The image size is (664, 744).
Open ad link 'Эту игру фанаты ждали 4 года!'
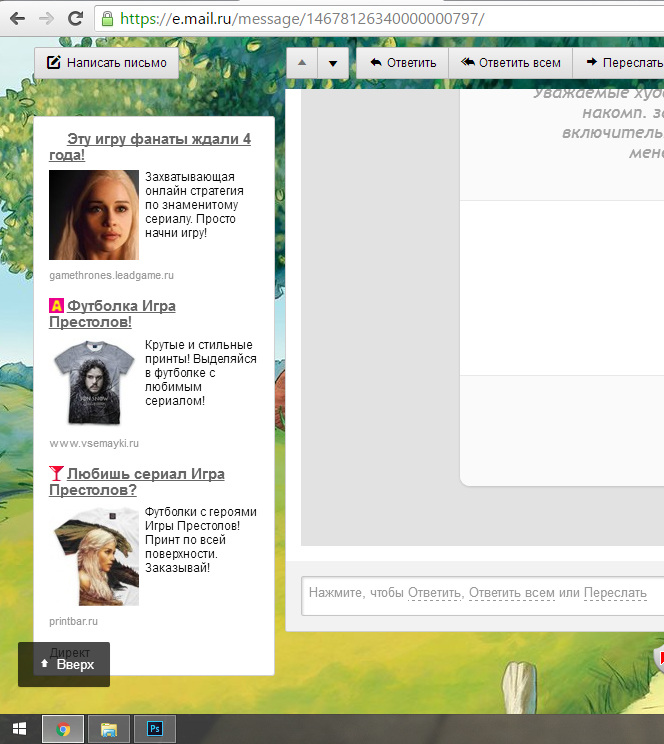pyautogui.click(x=150, y=147)
